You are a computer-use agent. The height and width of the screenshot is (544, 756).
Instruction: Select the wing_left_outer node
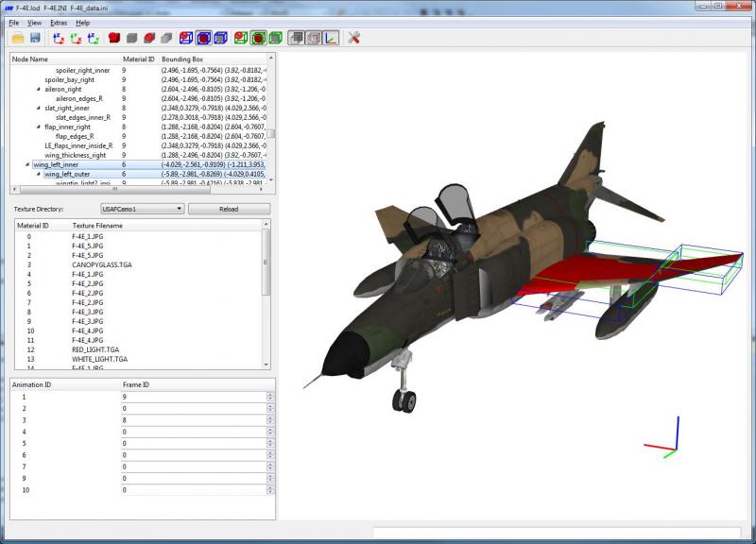pyautogui.click(x=67, y=174)
